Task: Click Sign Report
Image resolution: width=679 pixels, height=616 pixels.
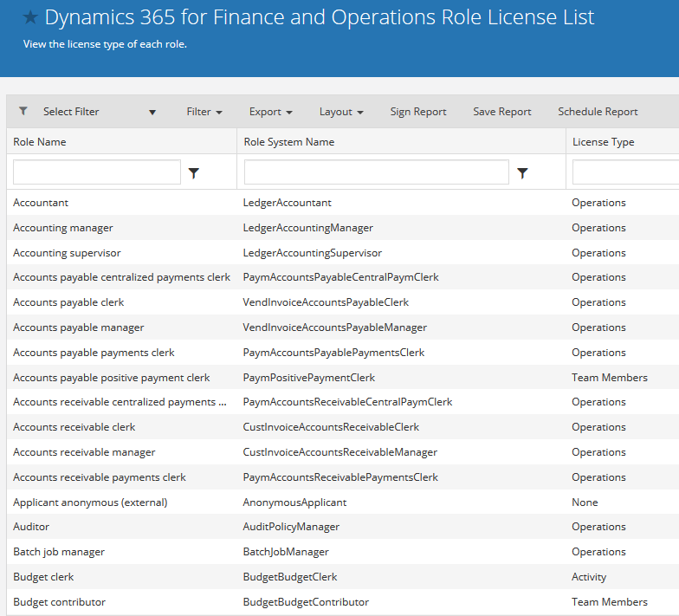Action: click(x=417, y=112)
